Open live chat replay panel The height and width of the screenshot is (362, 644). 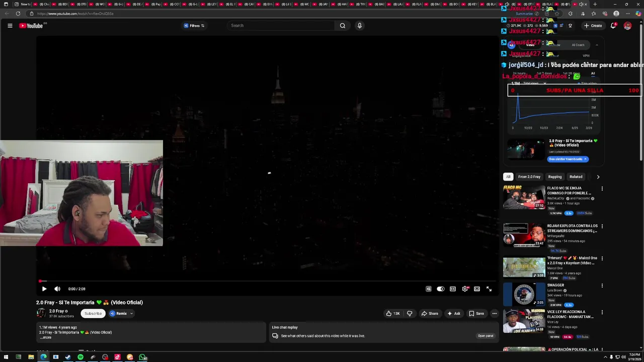click(486, 336)
